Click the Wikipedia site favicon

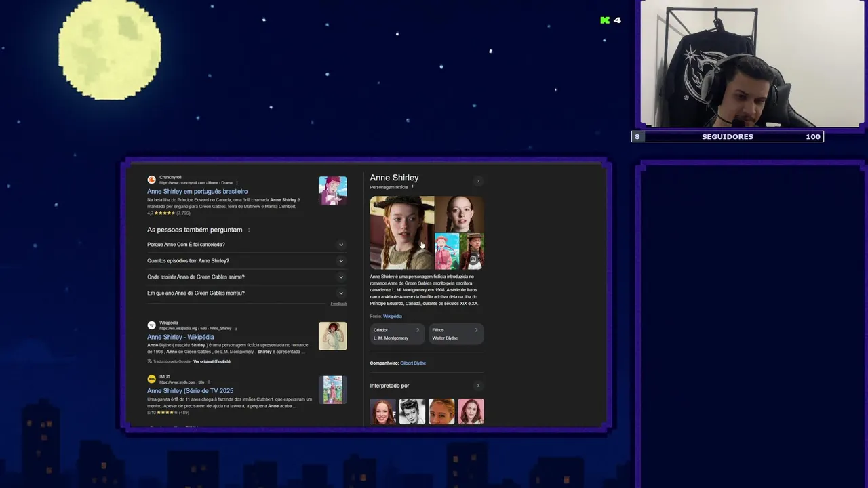pyautogui.click(x=151, y=325)
